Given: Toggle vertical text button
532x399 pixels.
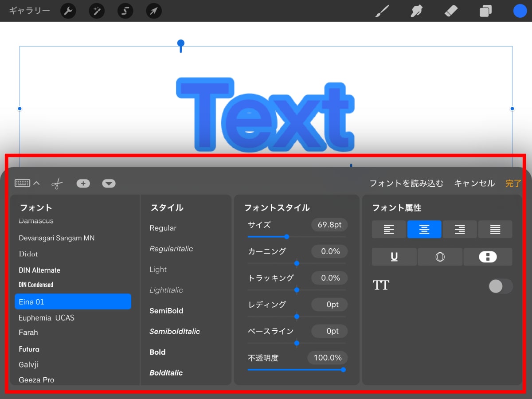Looking at the screenshot, I should (x=488, y=257).
